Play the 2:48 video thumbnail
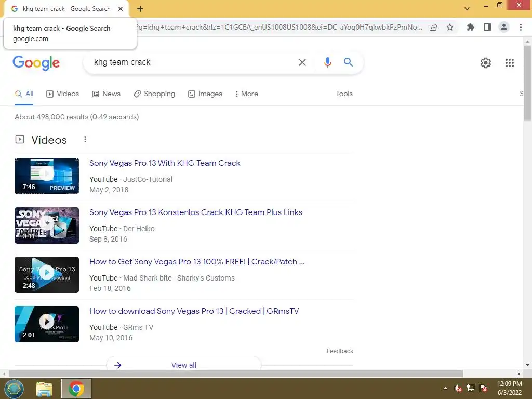 pyautogui.click(x=47, y=275)
